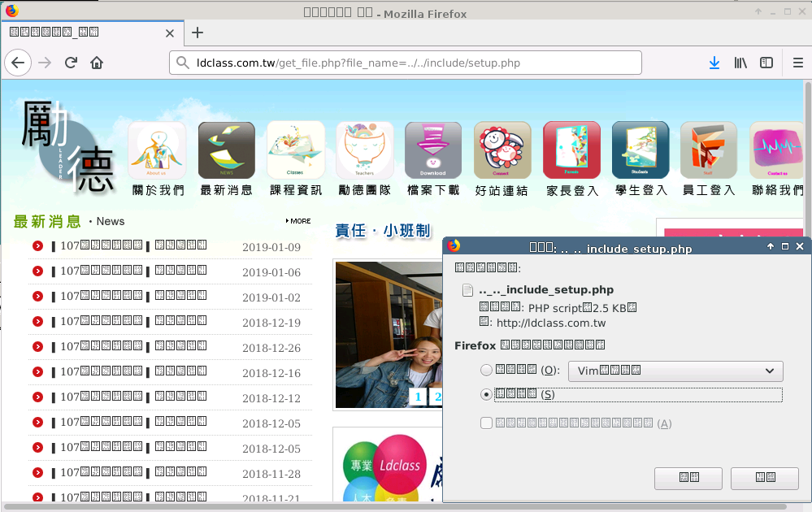
Task: Click the red bullet beside 2019-01-09 news
Action: [x=38, y=246]
